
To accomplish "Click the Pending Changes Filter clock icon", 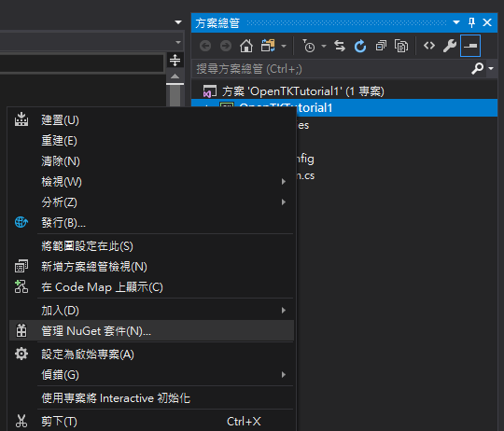I will tap(309, 46).
